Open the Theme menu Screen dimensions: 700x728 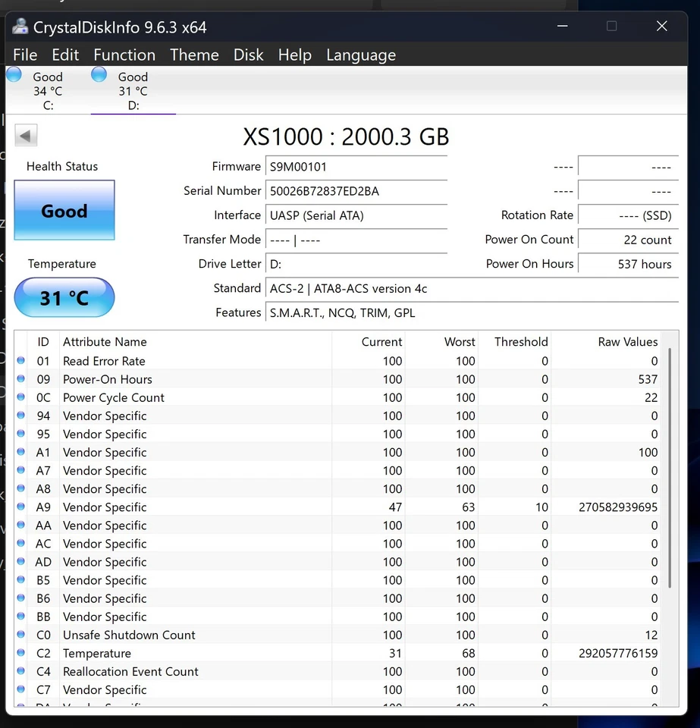(194, 55)
